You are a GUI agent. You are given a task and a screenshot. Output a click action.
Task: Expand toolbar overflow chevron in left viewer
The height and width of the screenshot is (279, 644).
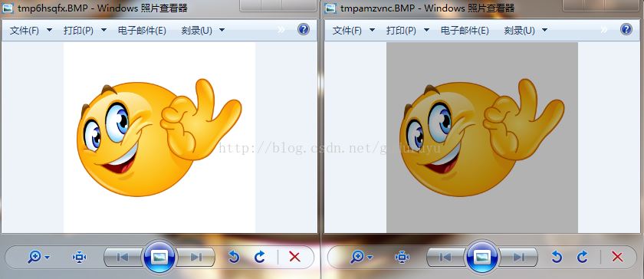coord(281,30)
